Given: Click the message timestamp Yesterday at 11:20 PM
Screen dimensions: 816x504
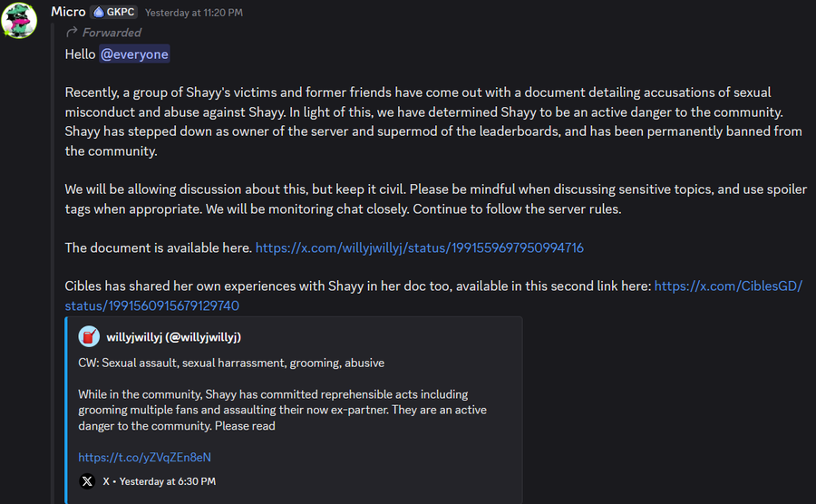Looking at the screenshot, I should pos(194,14).
